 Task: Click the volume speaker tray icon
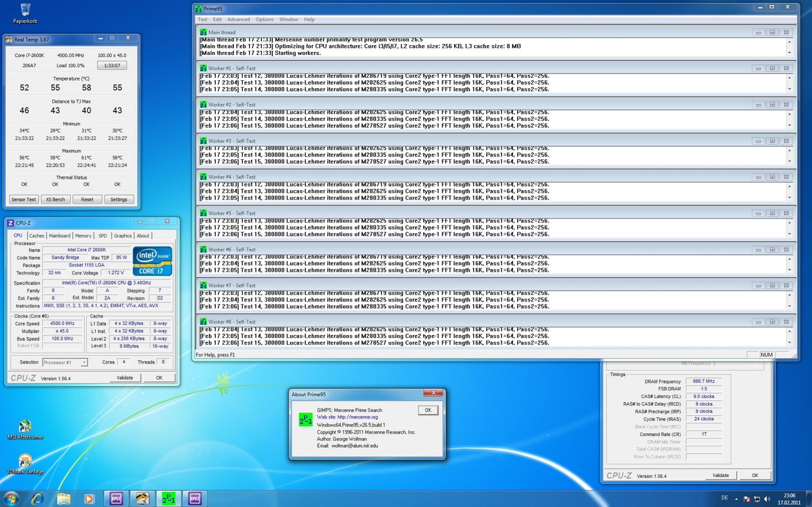(767, 499)
